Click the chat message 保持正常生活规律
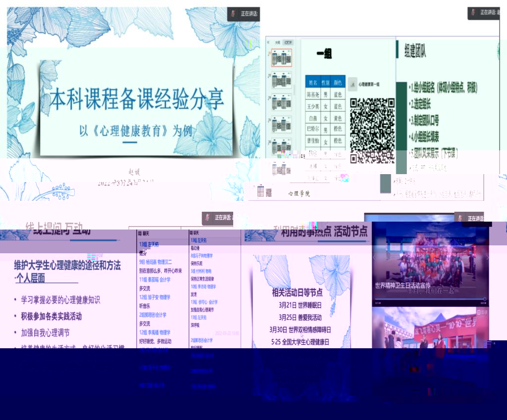Screen dimensions: 507x420 click(202, 279)
